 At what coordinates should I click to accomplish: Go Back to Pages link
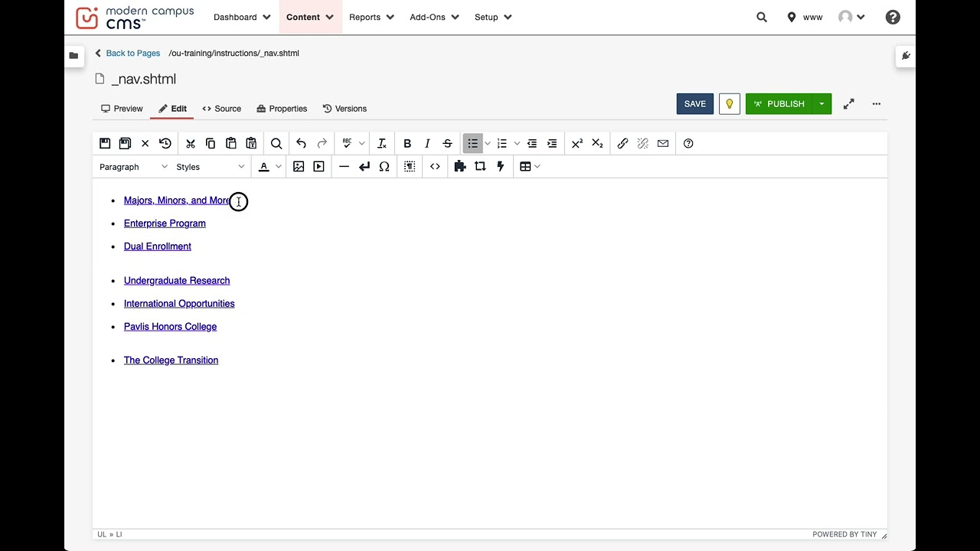(128, 53)
